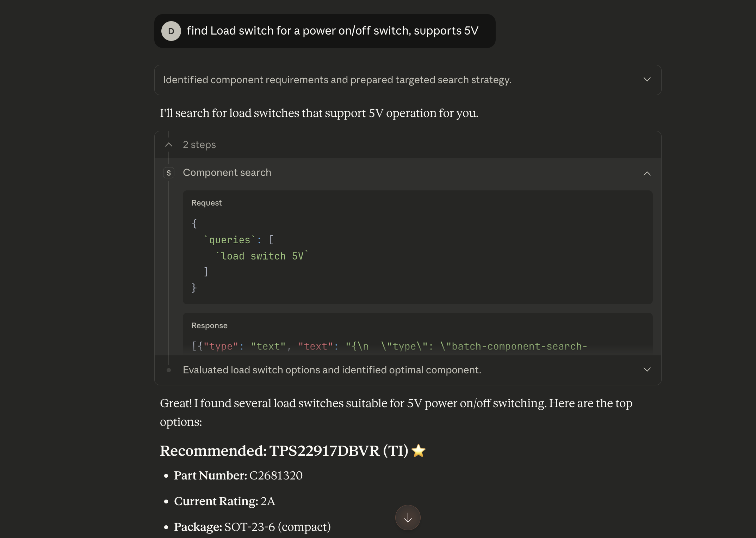Collapse steps using the '2 steps' chevron
Image resolution: width=756 pixels, height=538 pixels.
tap(169, 145)
